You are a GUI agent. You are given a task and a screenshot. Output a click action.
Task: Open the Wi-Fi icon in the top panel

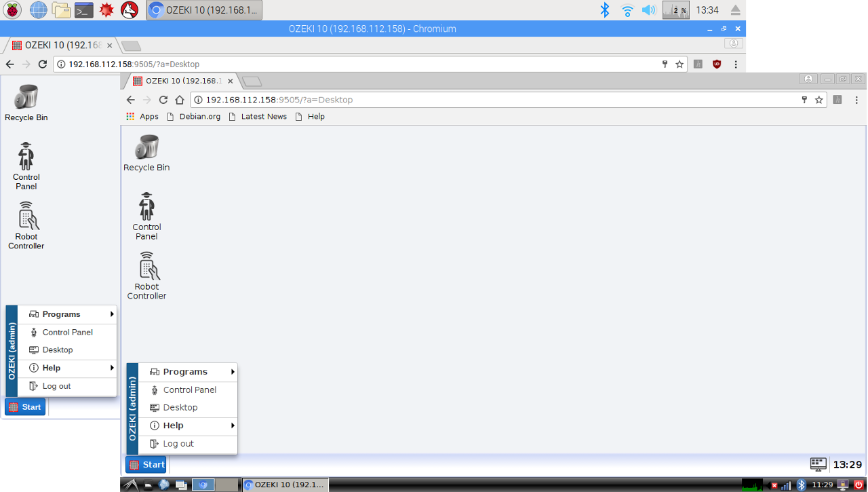(627, 10)
